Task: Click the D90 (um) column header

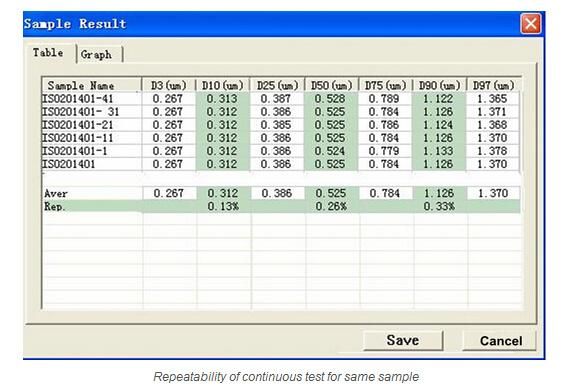Action: (439, 85)
